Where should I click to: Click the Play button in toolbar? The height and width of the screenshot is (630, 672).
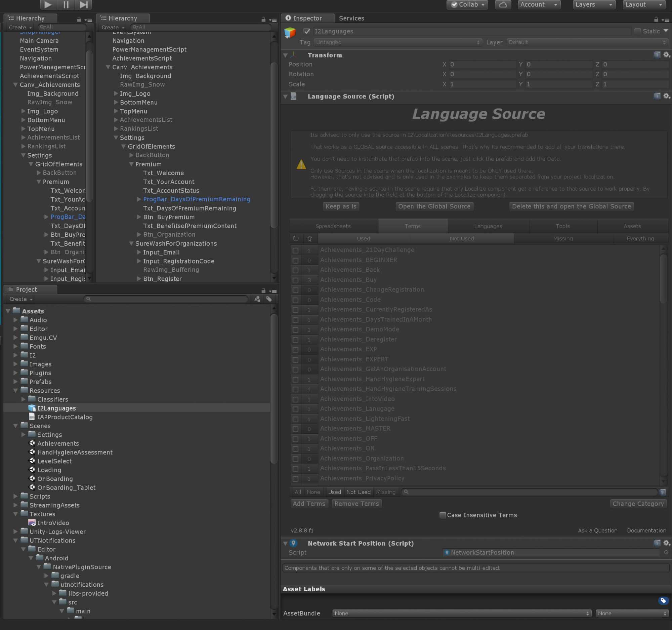pyautogui.click(x=48, y=4)
